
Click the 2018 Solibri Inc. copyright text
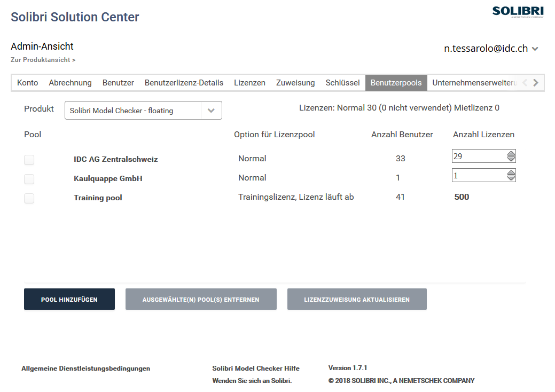point(401,381)
